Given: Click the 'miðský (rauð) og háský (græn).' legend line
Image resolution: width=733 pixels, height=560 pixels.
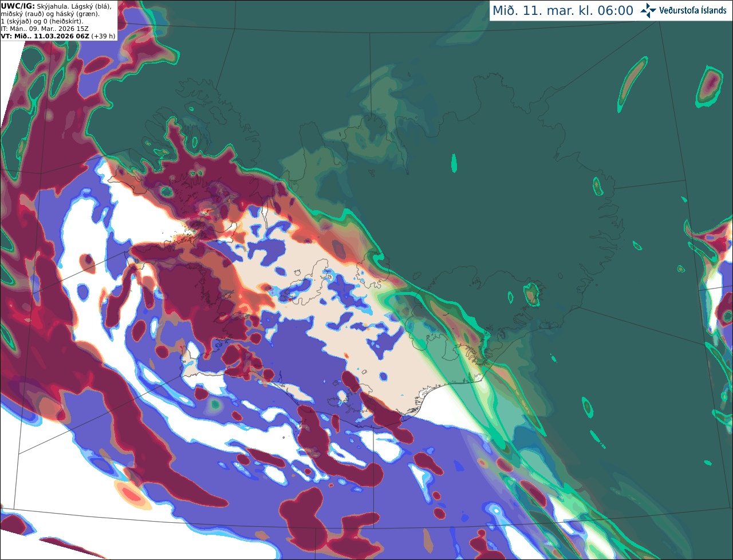Looking at the screenshot, I should [x=50, y=14].
